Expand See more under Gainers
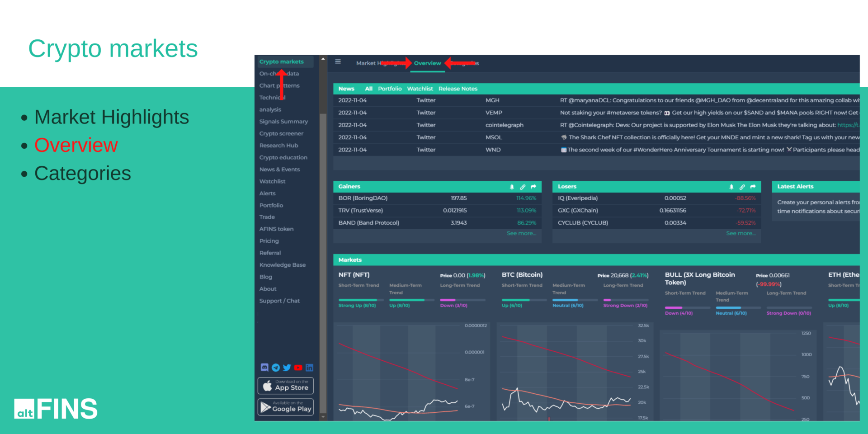 click(521, 233)
